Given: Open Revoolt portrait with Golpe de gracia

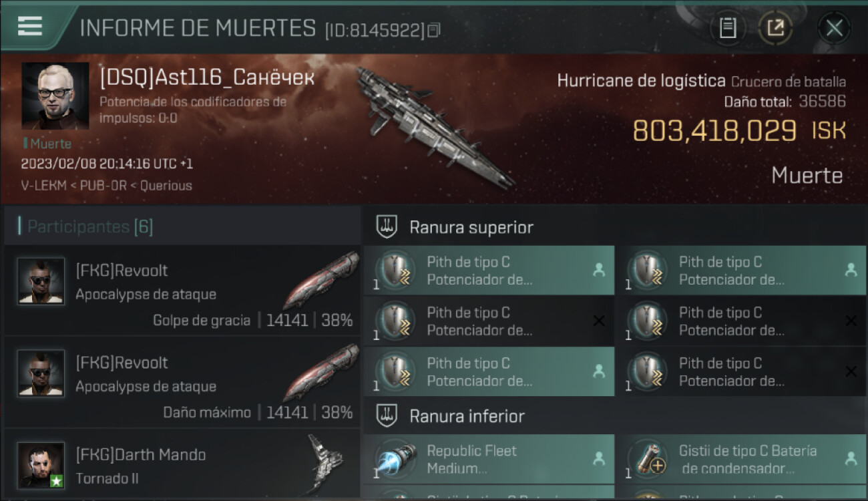Looking at the screenshot, I should point(41,281).
